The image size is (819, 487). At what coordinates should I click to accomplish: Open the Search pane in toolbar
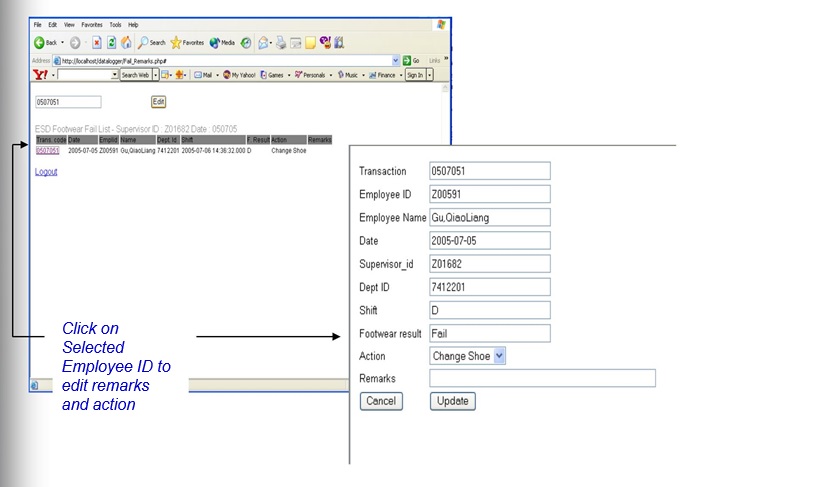(x=152, y=43)
